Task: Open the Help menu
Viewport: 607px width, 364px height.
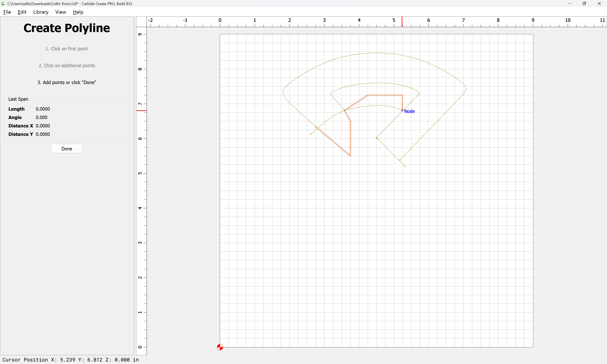Action: (78, 12)
